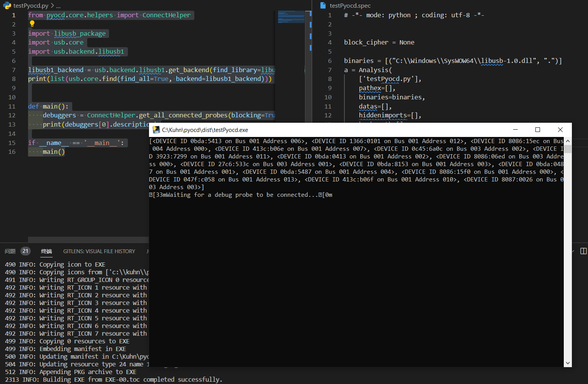Switch to the 问题 problems tab
The height and width of the screenshot is (384, 588).
10,251
